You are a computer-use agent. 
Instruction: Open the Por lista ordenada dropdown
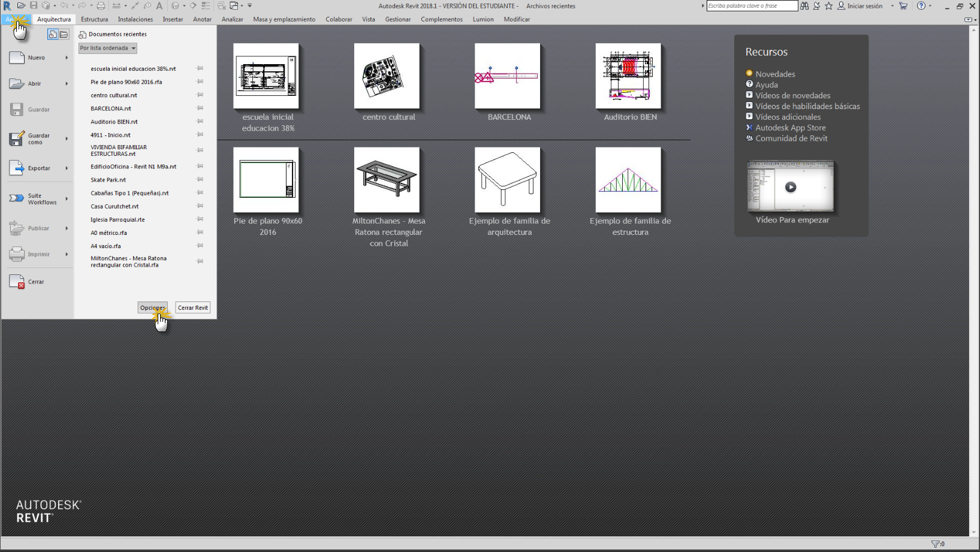(x=108, y=48)
